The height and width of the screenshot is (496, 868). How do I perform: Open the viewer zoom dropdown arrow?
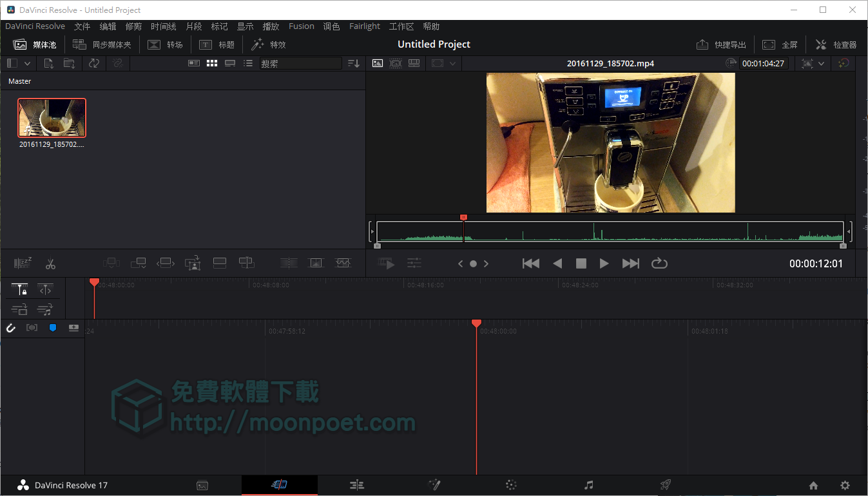pos(452,63)
